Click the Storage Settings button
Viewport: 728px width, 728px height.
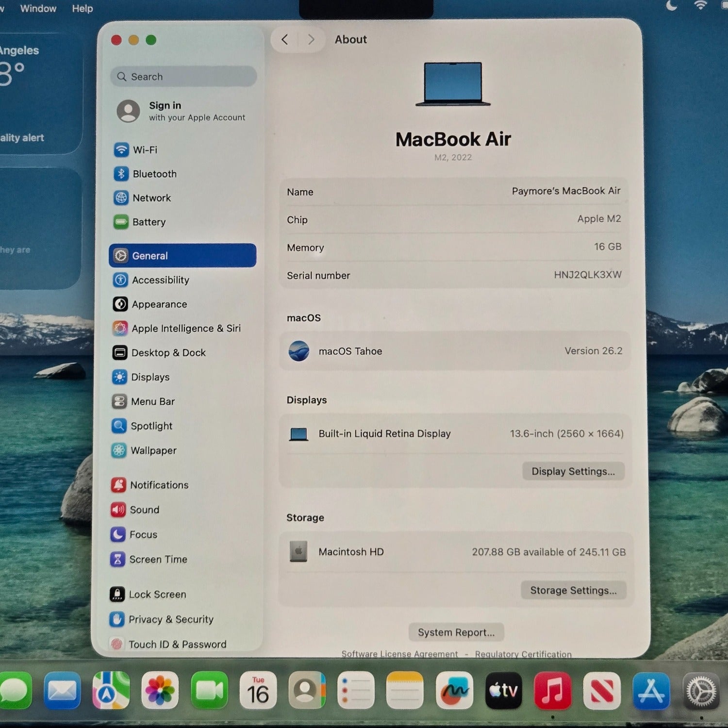pyautogui.click(x=573, y=590)
